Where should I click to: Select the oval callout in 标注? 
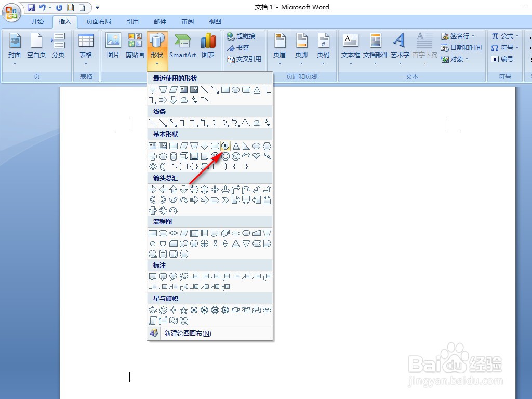(174, 276)
